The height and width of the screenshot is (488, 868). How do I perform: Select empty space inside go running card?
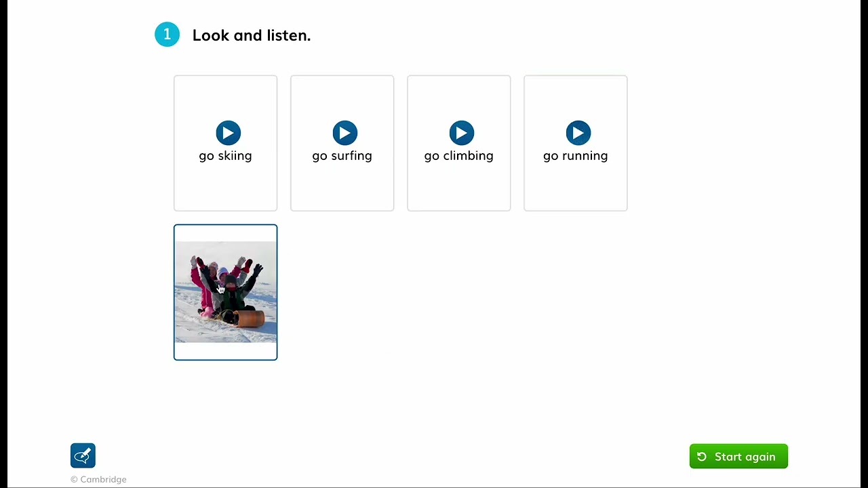(x=575, y=186)
